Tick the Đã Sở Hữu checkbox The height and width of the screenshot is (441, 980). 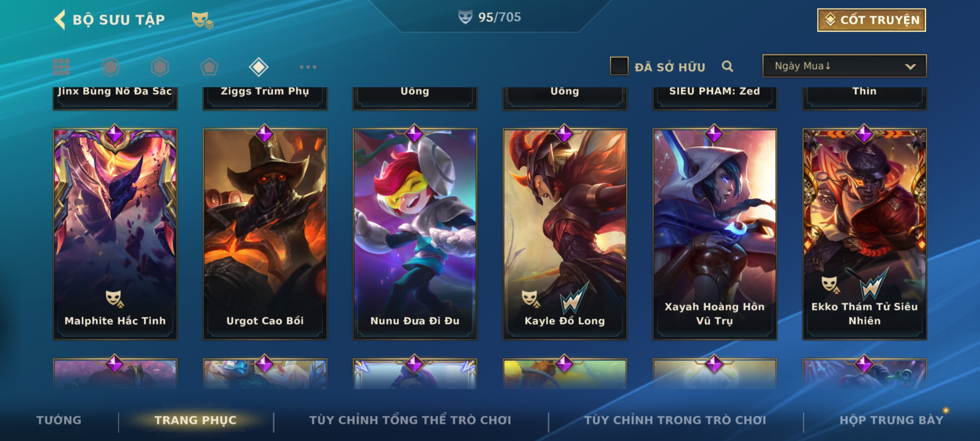(619, 66)
